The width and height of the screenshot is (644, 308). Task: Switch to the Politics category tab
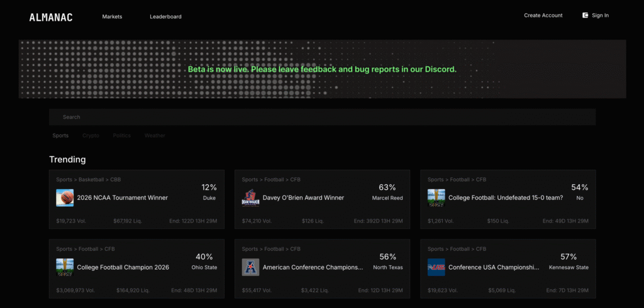[x=122, y=135]
